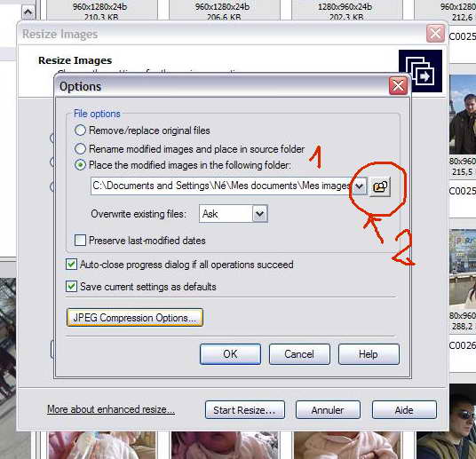Click Cancel in Options dialog
Image resolution: width=476 pixels, height=459 pixels.
[299, 354]
